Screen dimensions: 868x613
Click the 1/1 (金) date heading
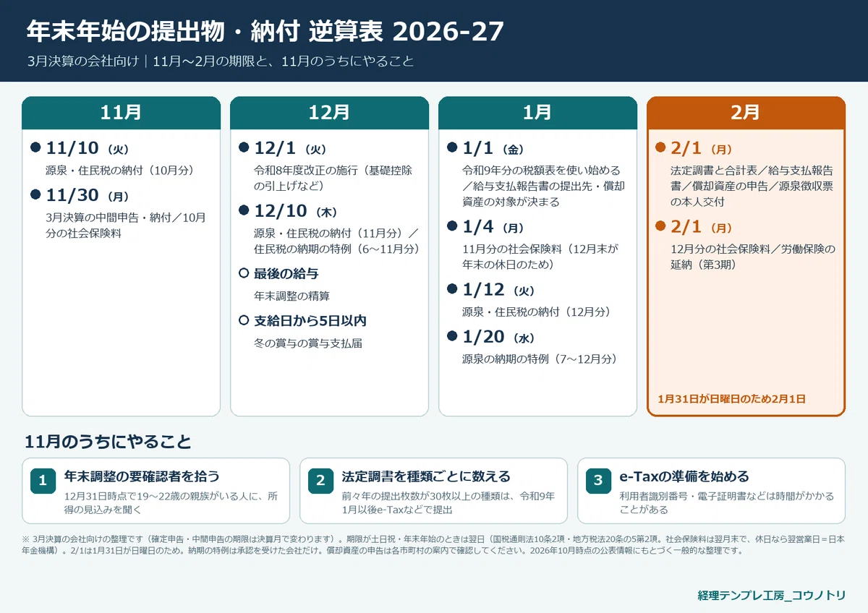coord(493,149)
